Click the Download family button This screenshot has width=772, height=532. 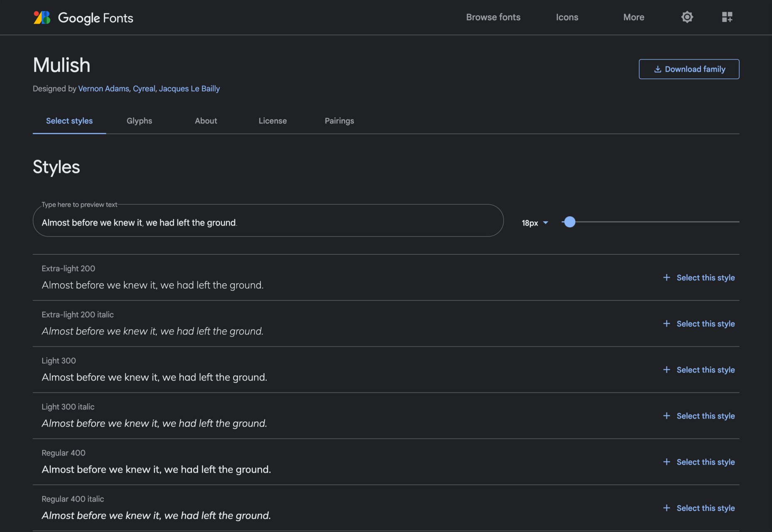(689, 69)
